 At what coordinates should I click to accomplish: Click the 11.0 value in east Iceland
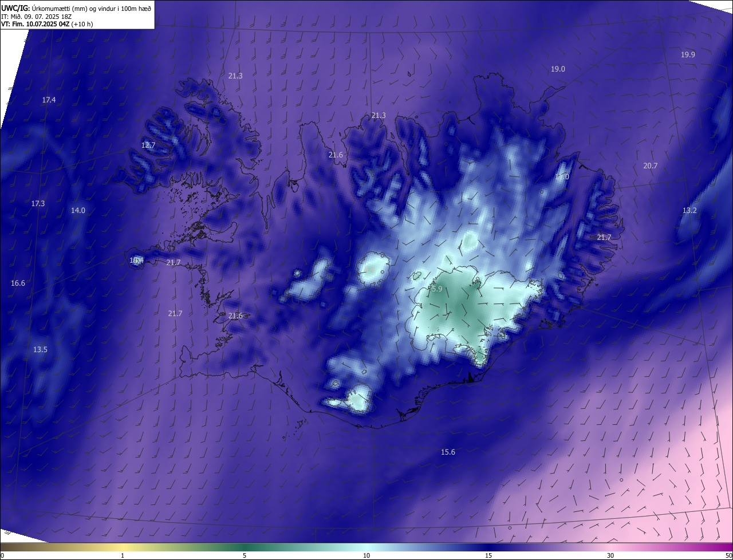tap(562, 176)
